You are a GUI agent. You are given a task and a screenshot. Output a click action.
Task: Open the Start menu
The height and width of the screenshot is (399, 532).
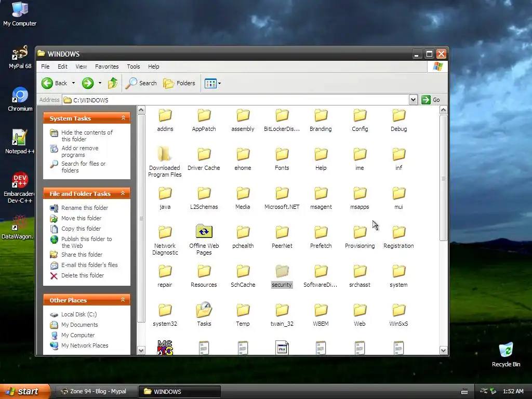click(x=24, y=391)
